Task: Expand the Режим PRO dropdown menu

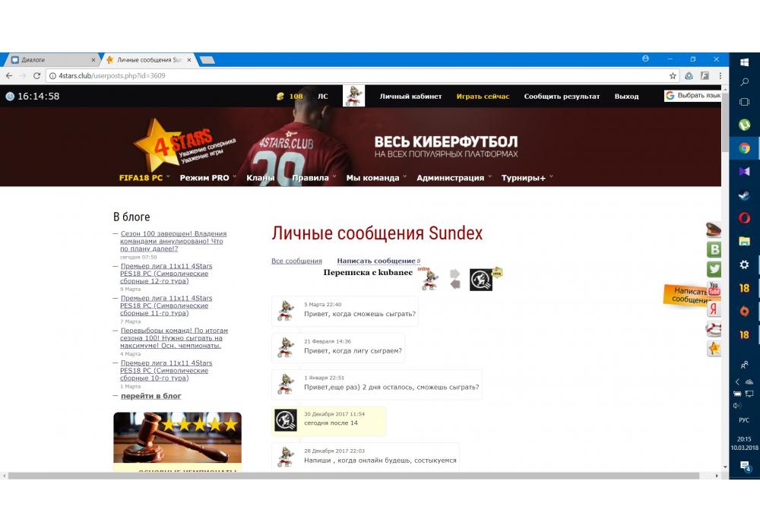Action: 207,178
